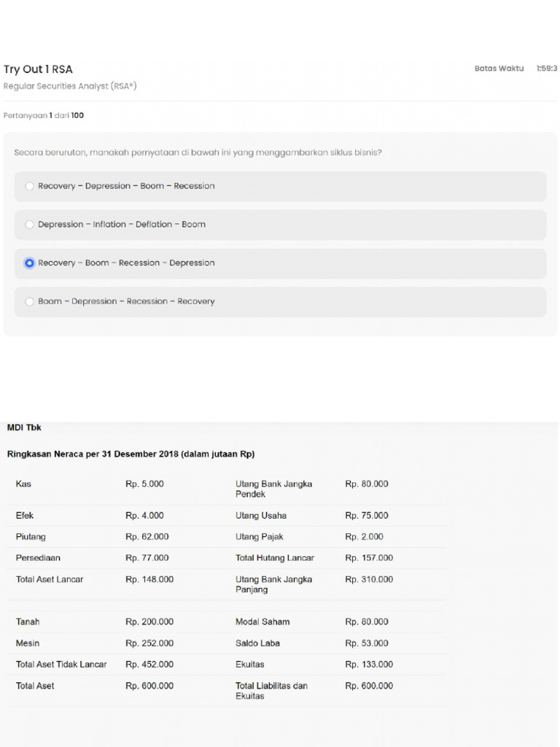This screenshot has height=747, width=560.
Task: Click the Ekuitas value Rp. 133.000
Action: coord(369,665)
